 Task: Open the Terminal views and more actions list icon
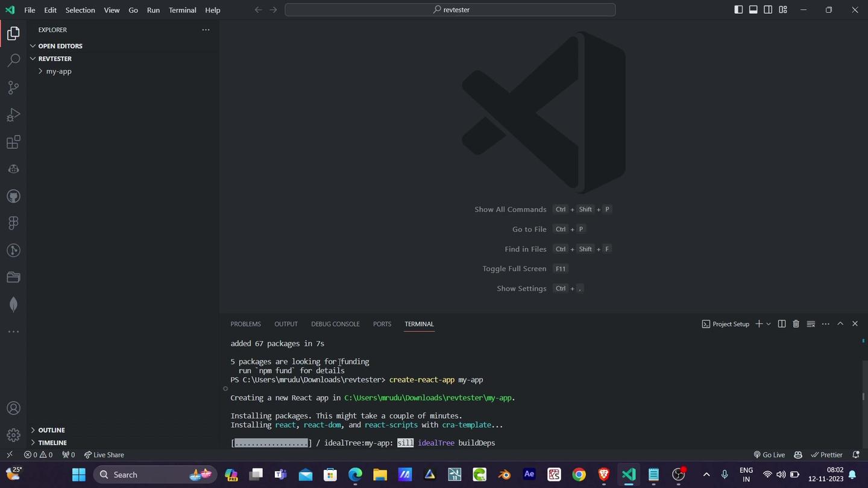pos(811,324)
